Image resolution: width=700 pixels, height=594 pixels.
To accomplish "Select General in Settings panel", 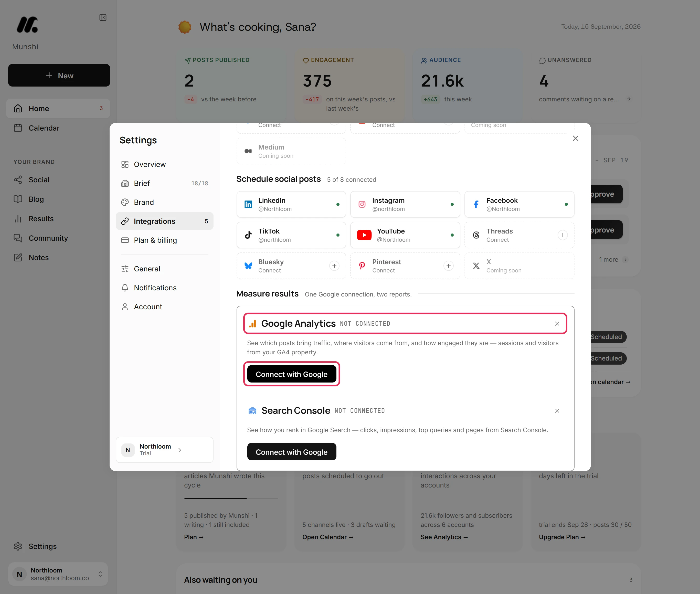I will tap(164, 269).
